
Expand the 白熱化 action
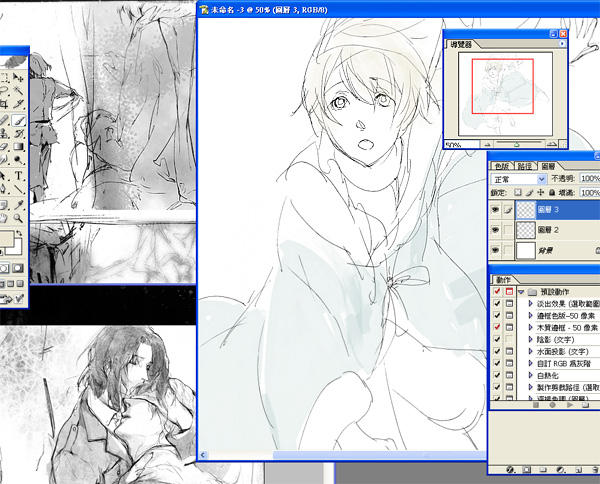[530, 375]
